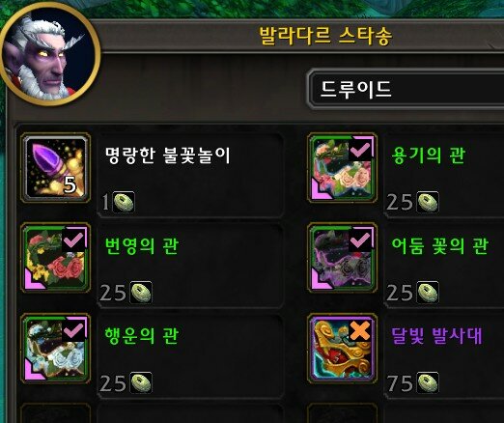The height and width of the screenshot is (423, 504).
Task: Select the 행운의 관 white flower crown icon
Action: coord(55,348)
